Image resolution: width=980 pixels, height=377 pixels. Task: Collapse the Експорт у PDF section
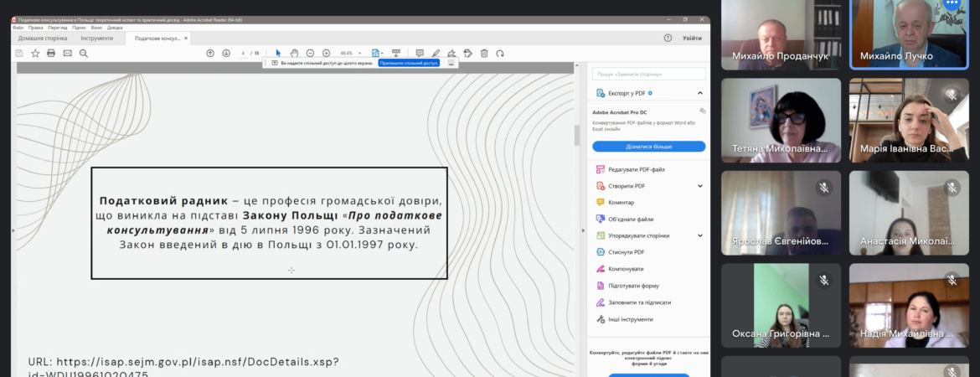click(x=700, y=93)
